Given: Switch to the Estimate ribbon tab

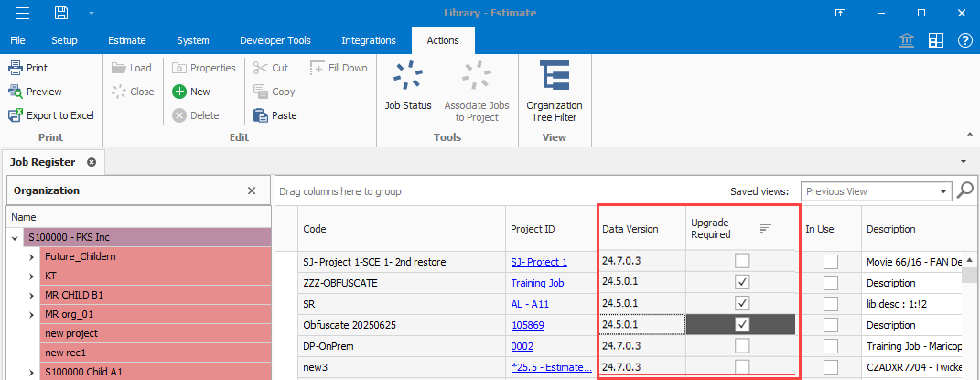Looking at the screenshot, I should pos(126,40).
